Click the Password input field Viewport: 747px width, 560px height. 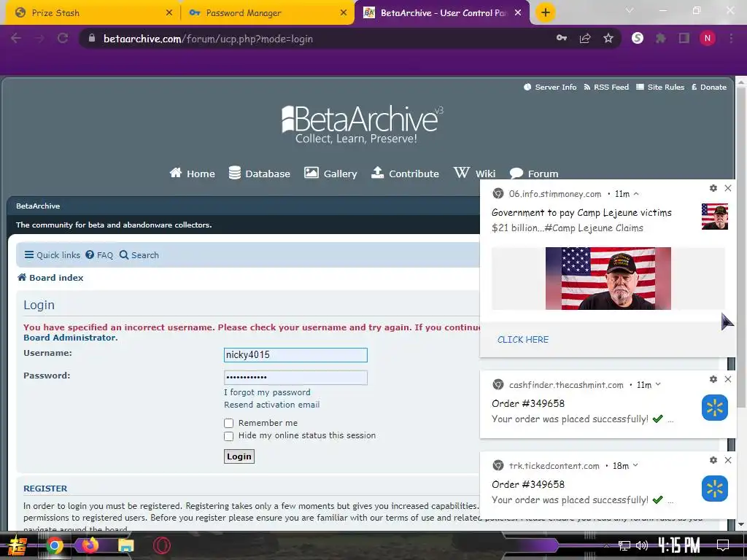(295, 378)
